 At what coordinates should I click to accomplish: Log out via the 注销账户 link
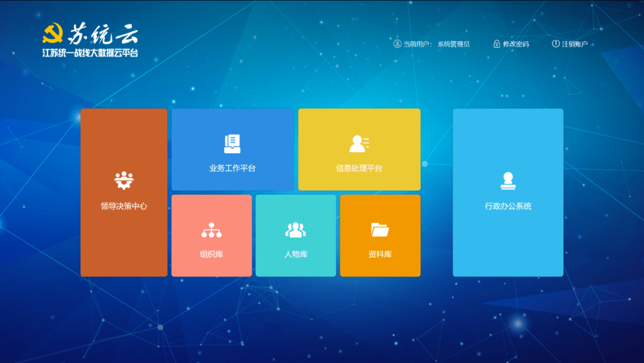575,44
